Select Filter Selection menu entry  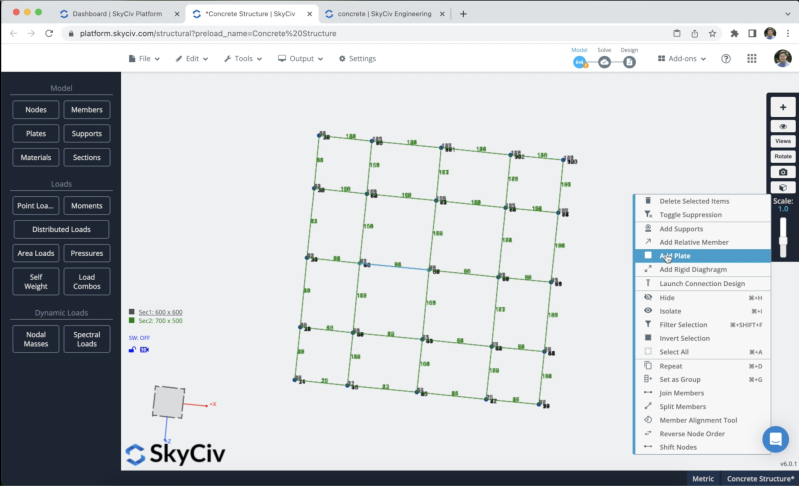tap(703, 325)
